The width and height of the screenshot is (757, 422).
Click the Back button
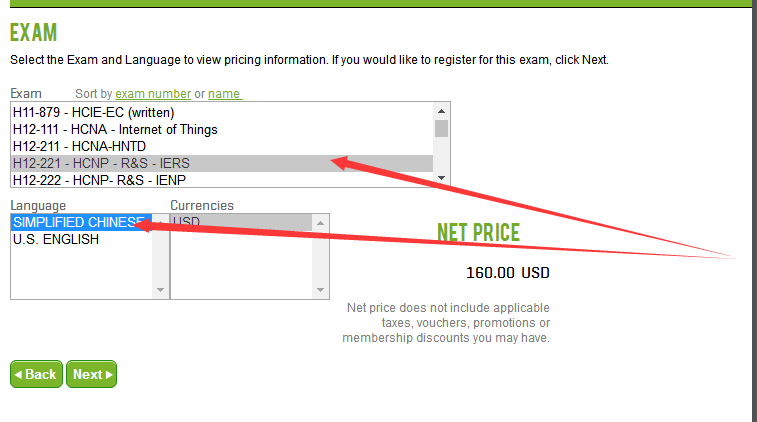pos(36,374)
